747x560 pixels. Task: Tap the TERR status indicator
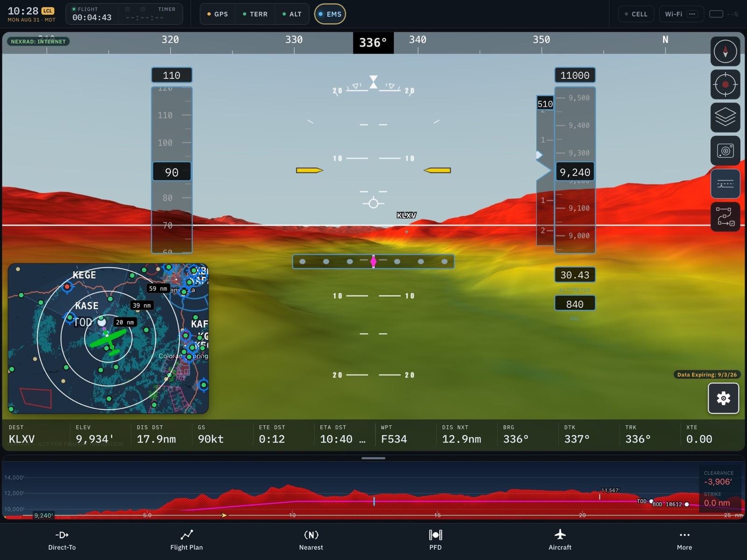point(255,14)
